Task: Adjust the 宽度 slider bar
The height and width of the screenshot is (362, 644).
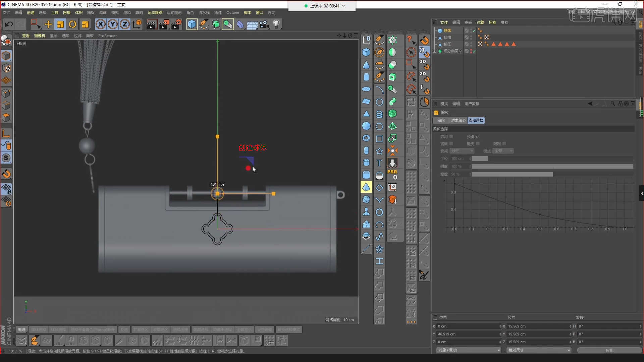Action: click(x=552, y=174)
